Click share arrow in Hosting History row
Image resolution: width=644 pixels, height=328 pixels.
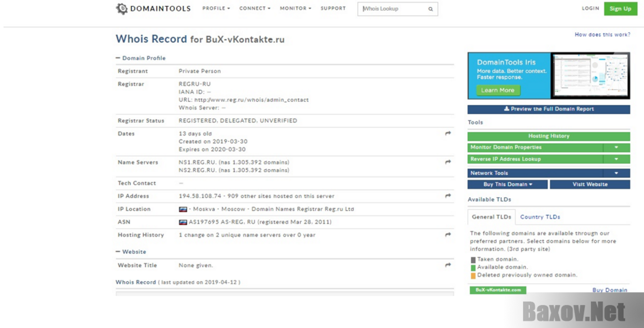coord(448,235)
